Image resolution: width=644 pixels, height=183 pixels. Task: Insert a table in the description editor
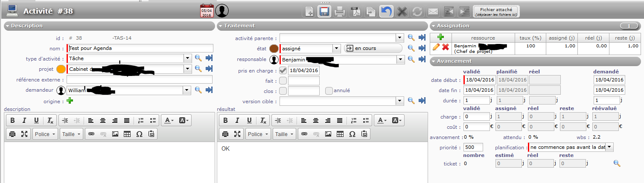127,134
